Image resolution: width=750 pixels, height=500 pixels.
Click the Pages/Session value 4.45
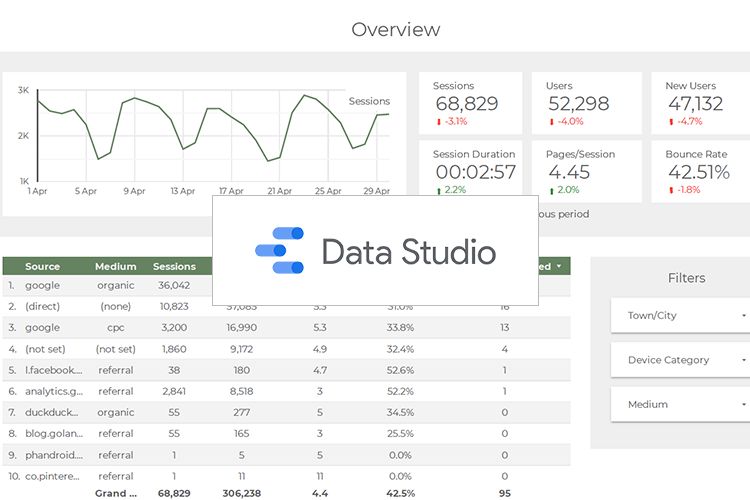569,172
